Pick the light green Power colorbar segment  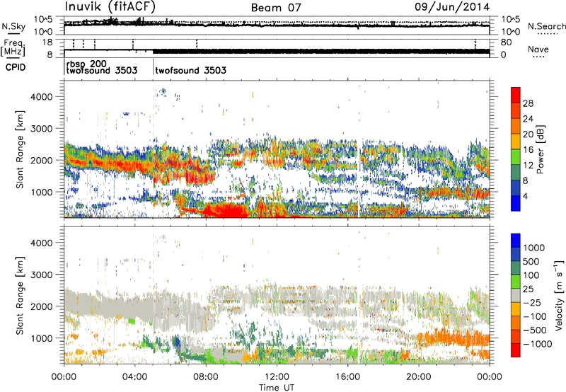click(516, 156)
